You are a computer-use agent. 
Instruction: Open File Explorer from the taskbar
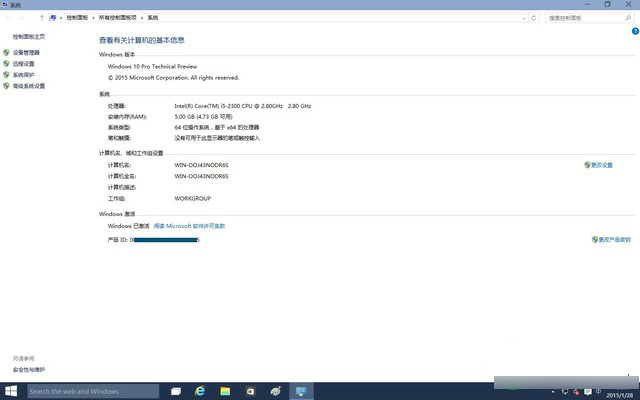(x=225, y=391)
